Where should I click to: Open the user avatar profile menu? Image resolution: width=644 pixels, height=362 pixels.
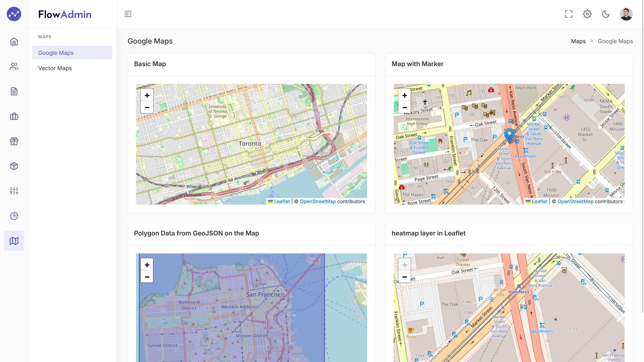pos(626,14)
